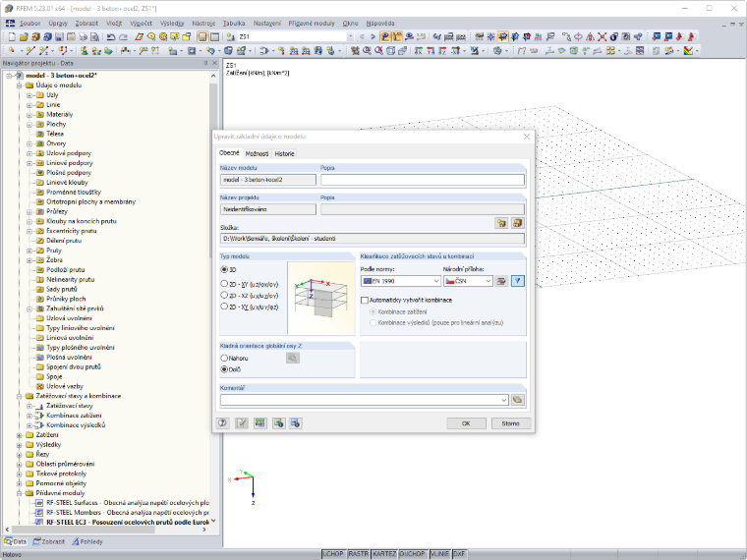This screenshot has height=560, width=747.
Task: Click the edit comment icon in dialog footer
Action: (242, 422)
